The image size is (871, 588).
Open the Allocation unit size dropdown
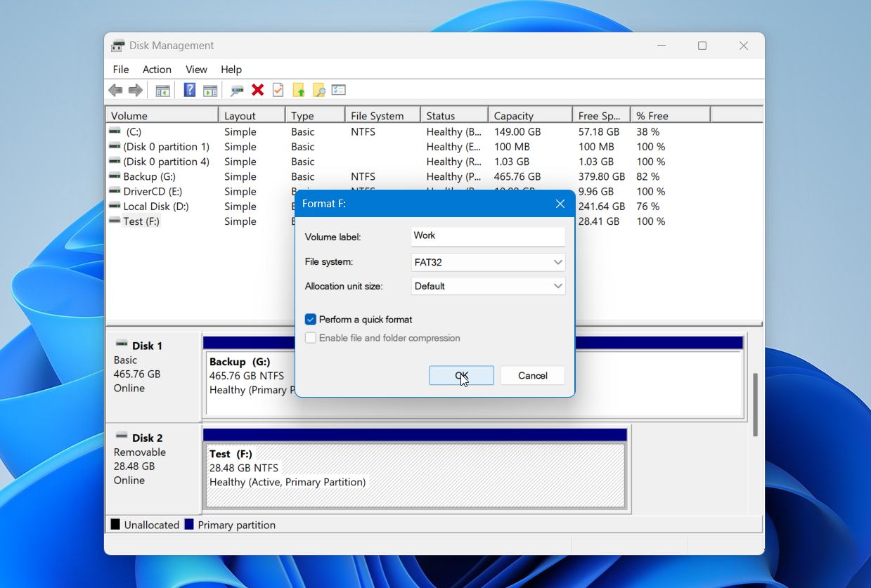488,286
